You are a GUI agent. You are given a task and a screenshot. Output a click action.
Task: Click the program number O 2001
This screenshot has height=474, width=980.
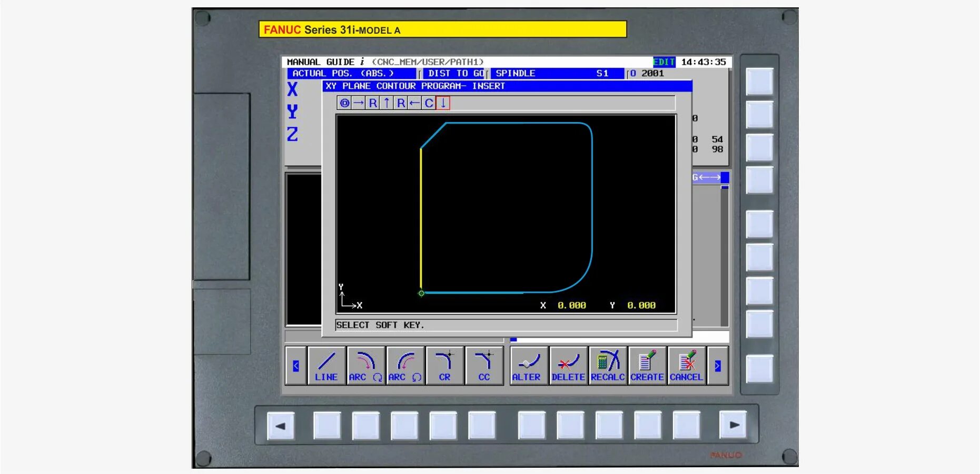coord(647,74)
